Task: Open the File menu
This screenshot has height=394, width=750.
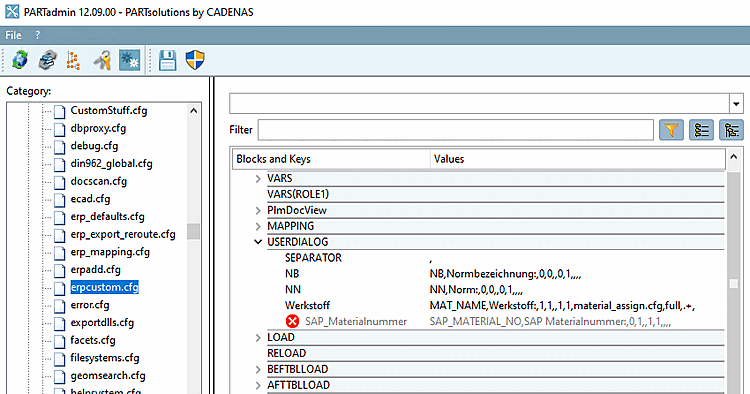Action: pyautogui.click(x=13, y=35)
